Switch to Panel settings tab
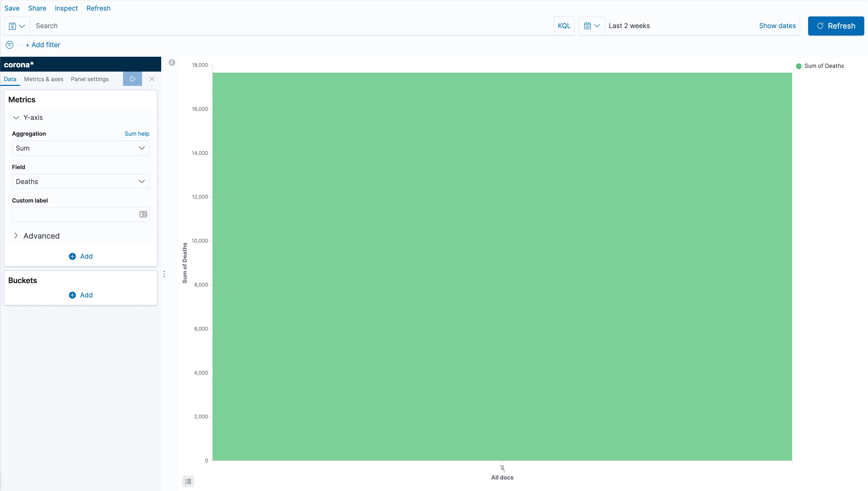The height and width of the screenshot is (491, 868). [x=90, y=79]
